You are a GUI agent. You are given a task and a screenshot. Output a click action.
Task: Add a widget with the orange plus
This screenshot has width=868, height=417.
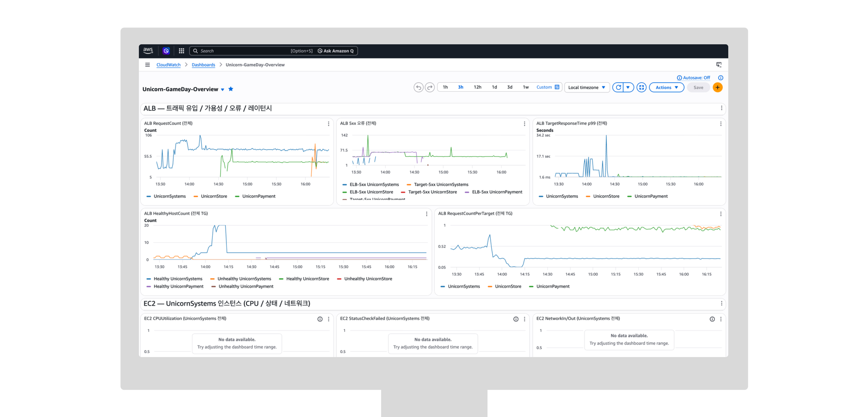(717, 87)
